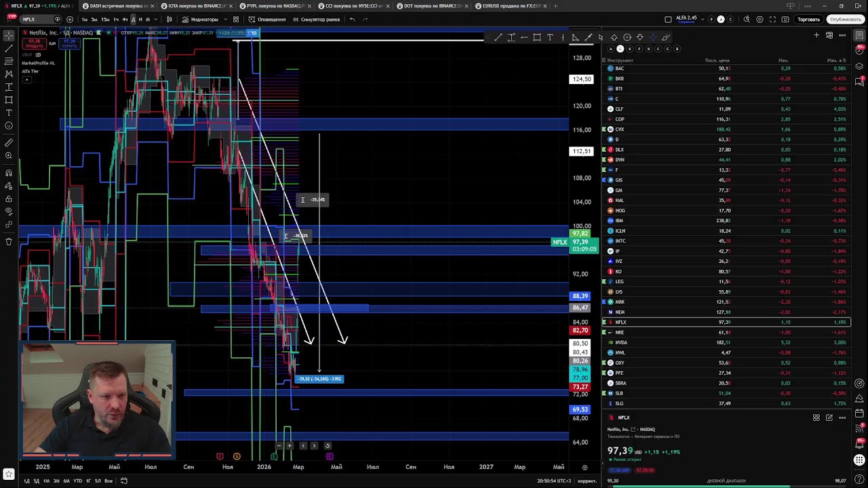Viewport: 868px width, 488px height.
Task: Open watchlist advanced view table icon
Action: click(829, 35)
